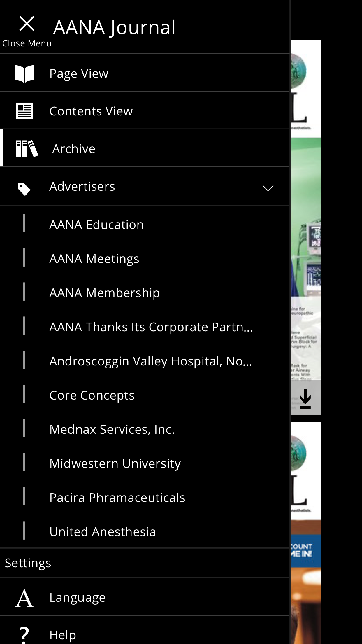The image size is (362, 644).
Task: Open Core Concepts advertiser
Action: (x=92, y=395)
